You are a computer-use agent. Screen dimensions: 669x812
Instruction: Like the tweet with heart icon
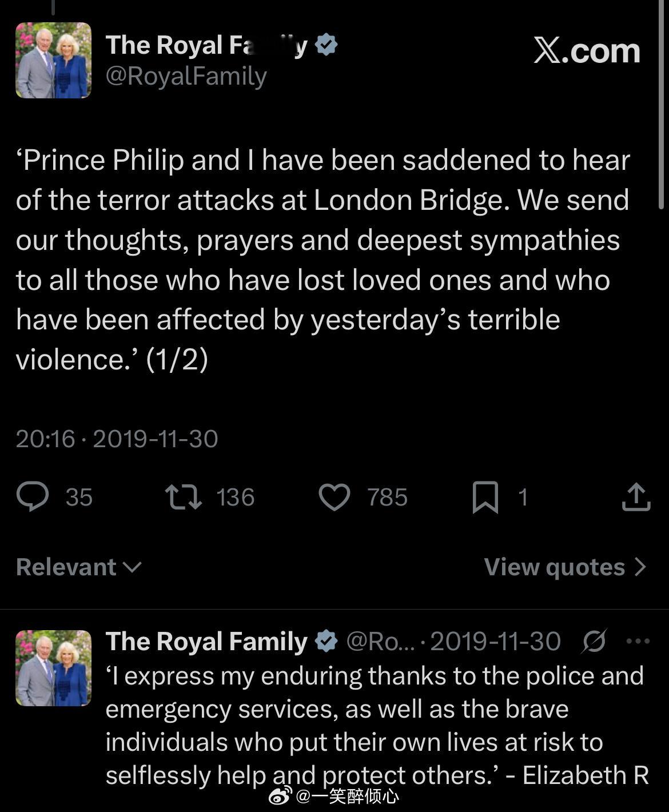[334, 496]
